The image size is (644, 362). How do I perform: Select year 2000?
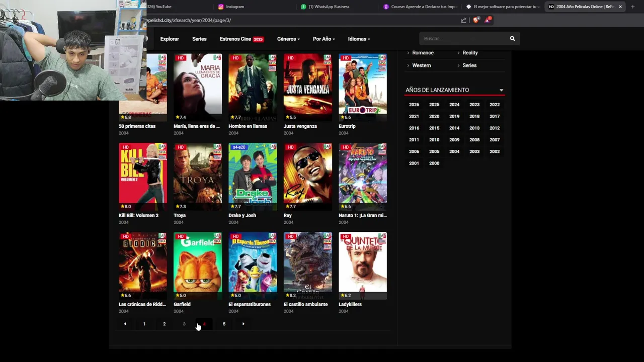434,163
